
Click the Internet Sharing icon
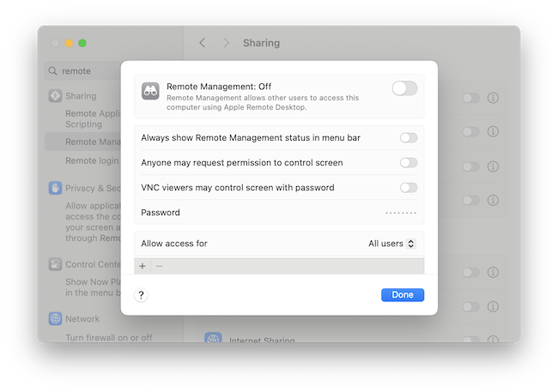pyautogui.click(x=213, y=340)
